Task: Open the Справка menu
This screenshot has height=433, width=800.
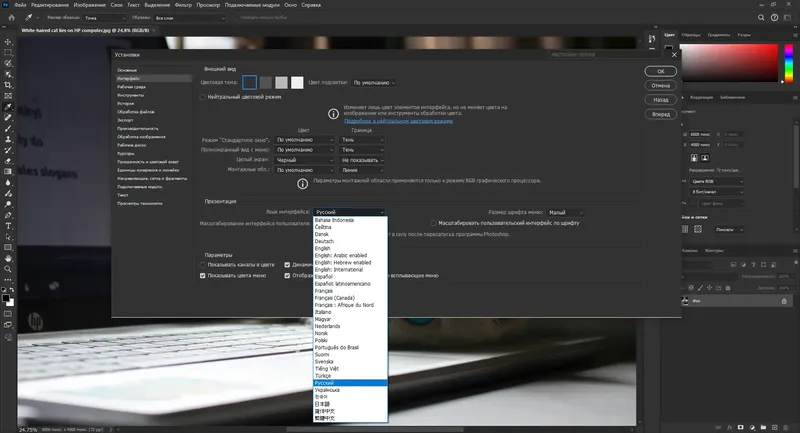Action: 311,5
